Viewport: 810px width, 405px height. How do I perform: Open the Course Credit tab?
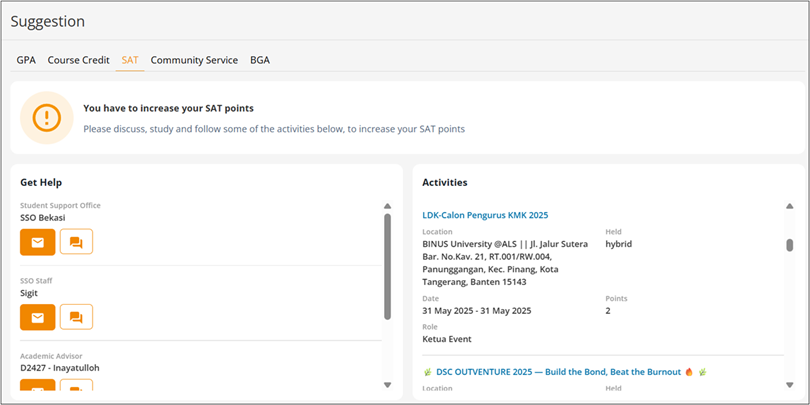point(79,60)
